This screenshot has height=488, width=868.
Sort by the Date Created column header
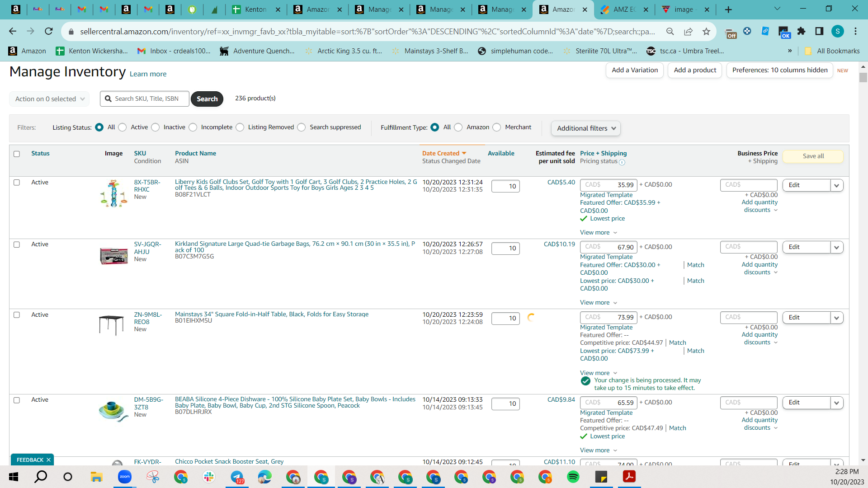click(444, 154)
